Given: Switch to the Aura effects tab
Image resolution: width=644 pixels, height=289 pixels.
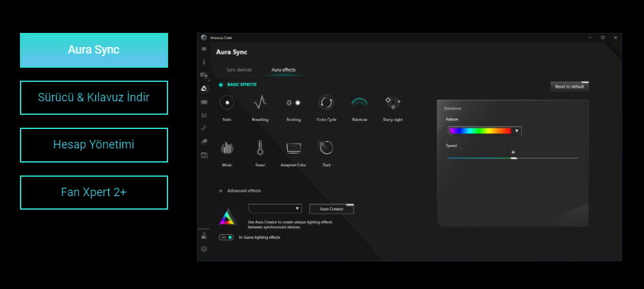Looking at the screenshot, I should [x=283, y=70].
